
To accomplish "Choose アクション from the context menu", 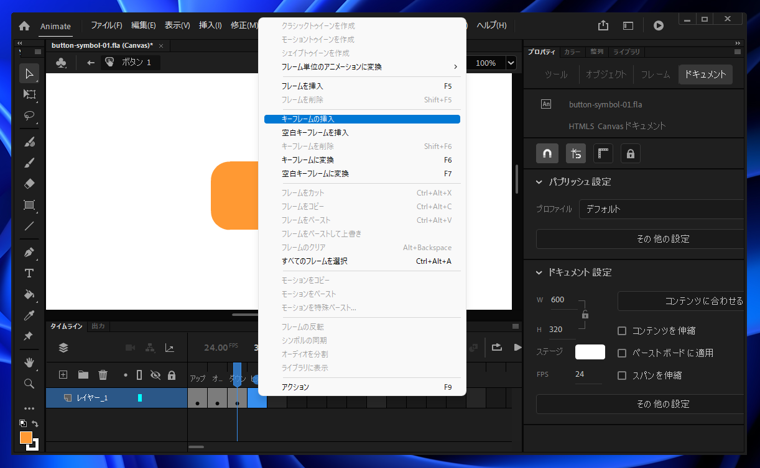I will [362, 387].
